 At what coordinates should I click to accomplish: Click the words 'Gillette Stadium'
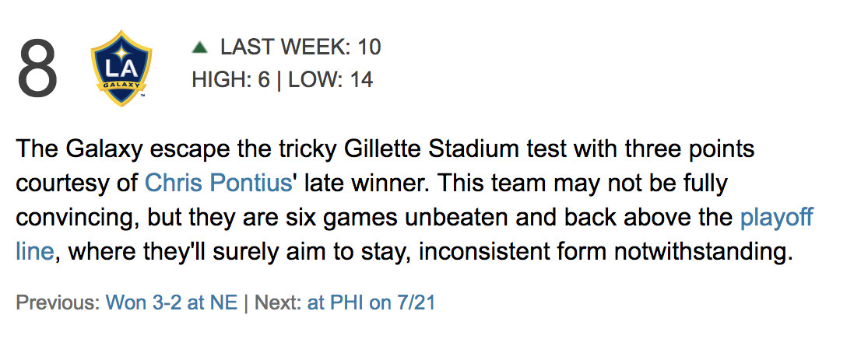click(408, 149)
